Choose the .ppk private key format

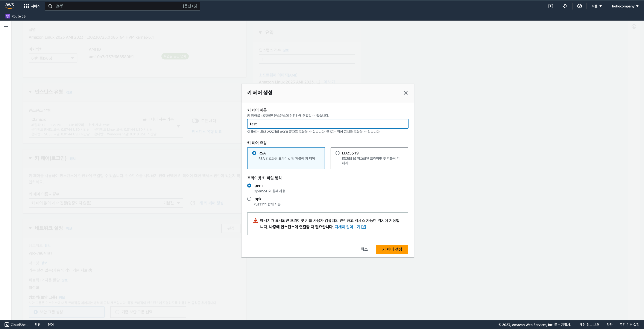(249, 199)
